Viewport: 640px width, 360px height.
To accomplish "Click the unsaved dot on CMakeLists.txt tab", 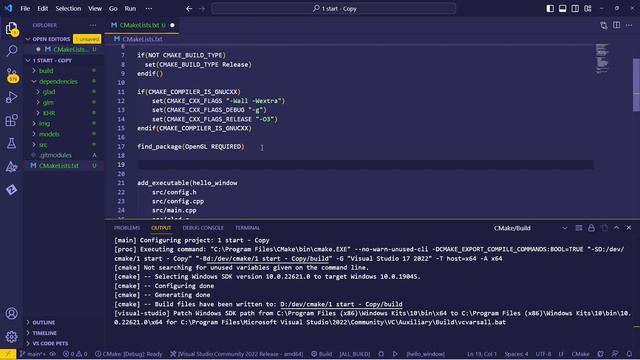I will point(172,25).
